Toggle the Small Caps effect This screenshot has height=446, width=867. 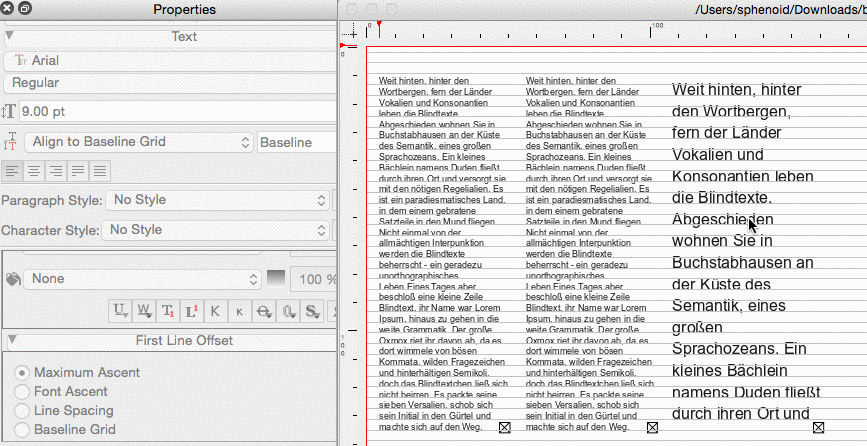click(238, 311)
